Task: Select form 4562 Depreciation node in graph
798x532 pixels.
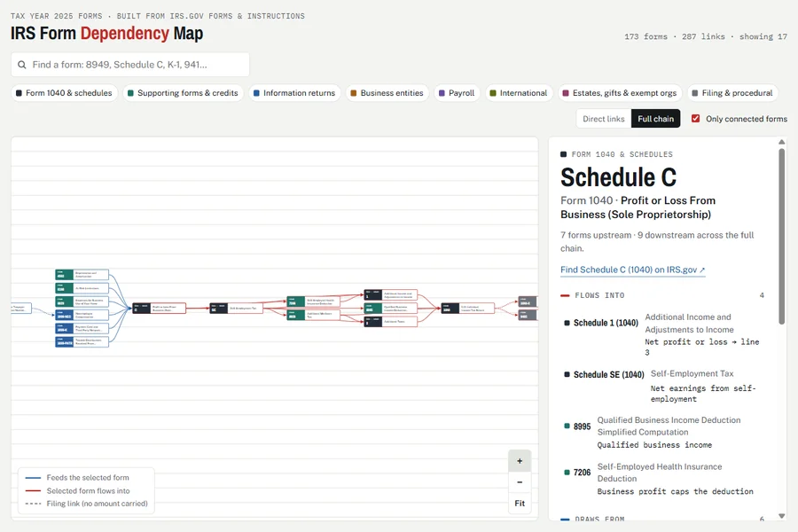Action: click(82, 275)
